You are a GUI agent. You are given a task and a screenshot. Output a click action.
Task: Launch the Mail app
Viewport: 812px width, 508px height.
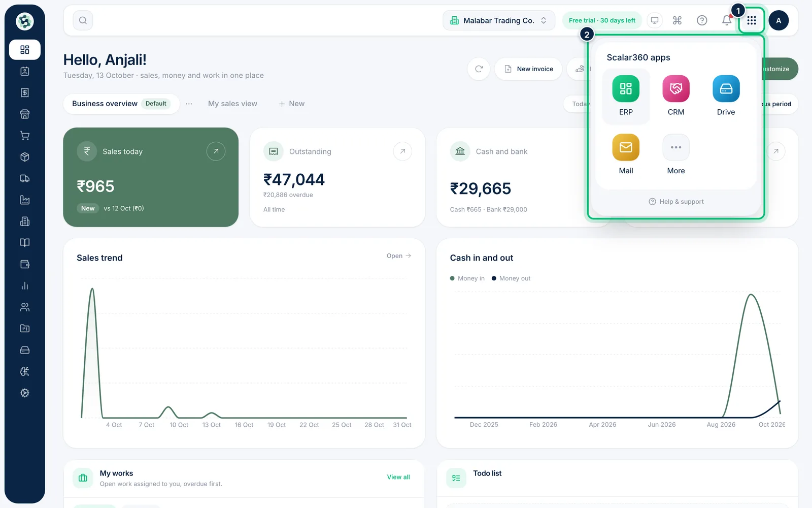click(x=626, y=154)
